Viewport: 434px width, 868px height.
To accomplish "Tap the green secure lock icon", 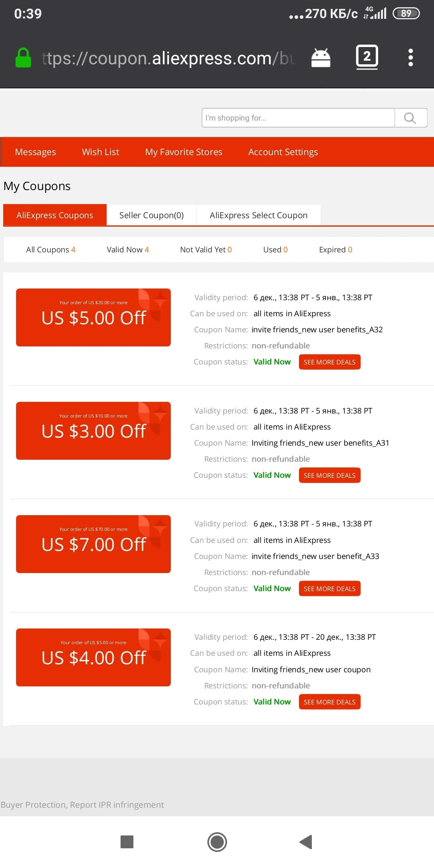I will [x=23, y=58].
